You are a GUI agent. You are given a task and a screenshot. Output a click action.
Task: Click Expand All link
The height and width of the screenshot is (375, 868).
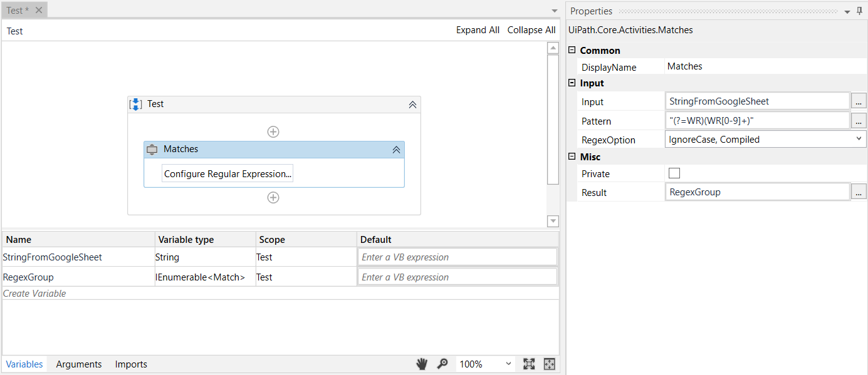pyautogui.click(x=478, y=30)
